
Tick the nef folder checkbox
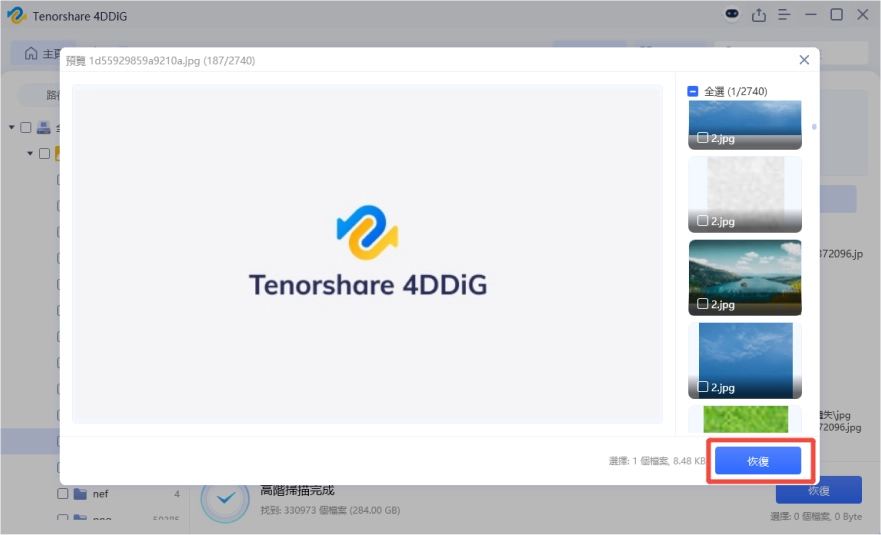tap(62, 494)
